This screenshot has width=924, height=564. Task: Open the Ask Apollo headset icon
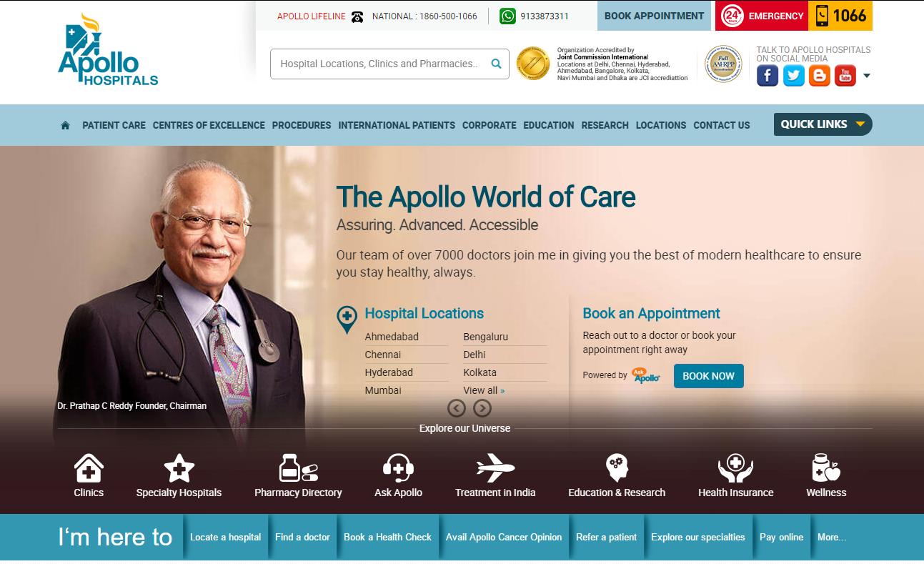pyautogui.click(x=398, y=468)
